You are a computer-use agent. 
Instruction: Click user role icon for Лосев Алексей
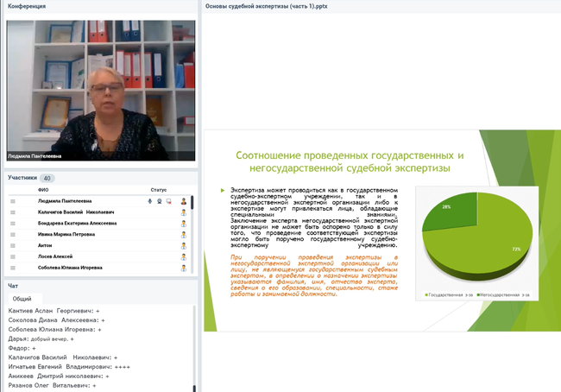[x=183, y=257]
